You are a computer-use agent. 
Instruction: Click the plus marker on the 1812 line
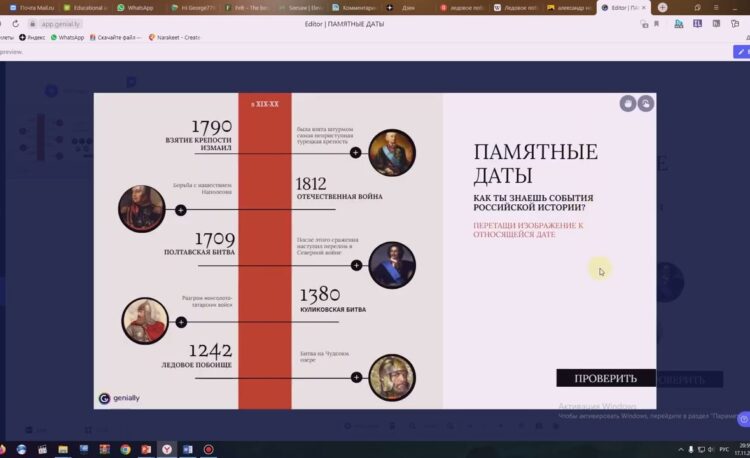coord(181,210)
